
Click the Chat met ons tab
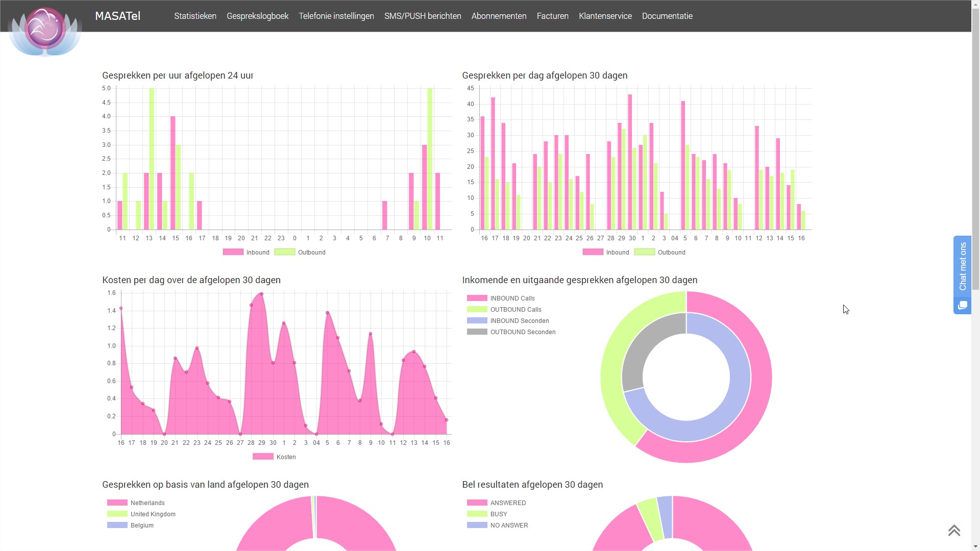click(962, 266)
